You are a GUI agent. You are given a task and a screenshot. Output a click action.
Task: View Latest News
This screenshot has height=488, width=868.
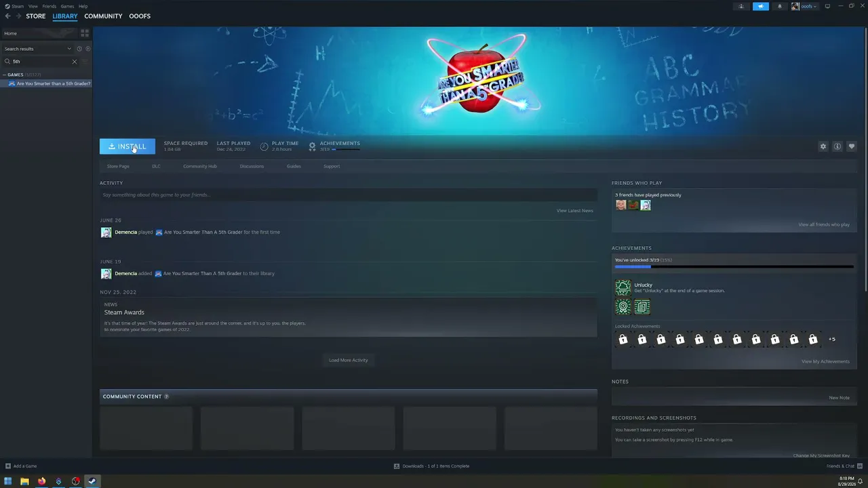click(x=575, y=211)
